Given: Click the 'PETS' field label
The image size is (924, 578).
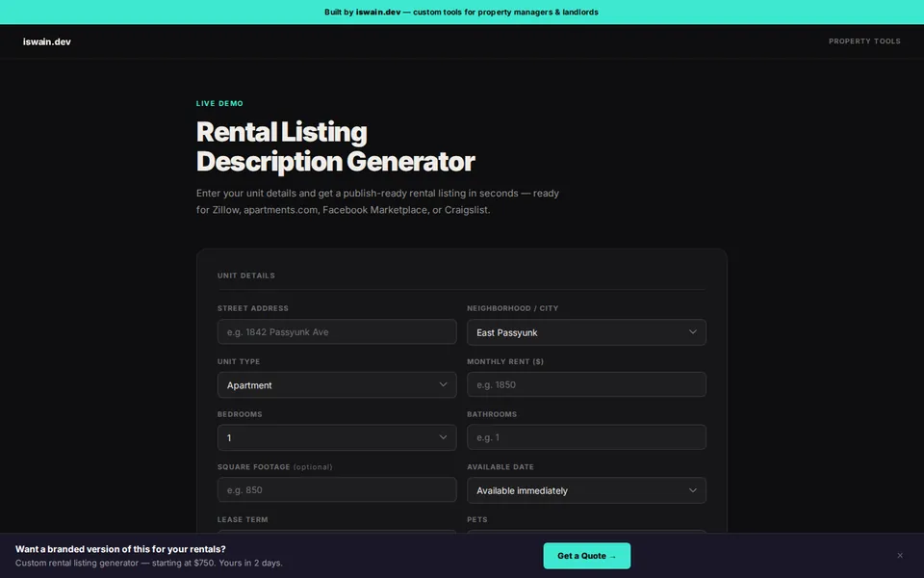Looking at the screenshot, I should (x=476, y=519).
